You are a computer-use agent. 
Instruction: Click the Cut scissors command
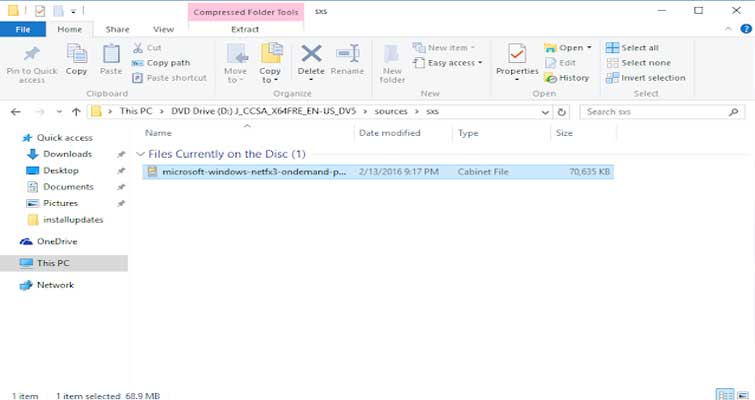click(147, 48)
